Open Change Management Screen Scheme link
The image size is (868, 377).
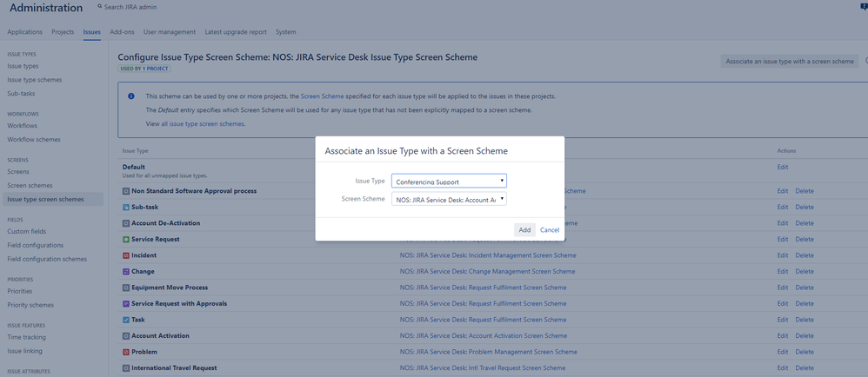click(487, 271)
